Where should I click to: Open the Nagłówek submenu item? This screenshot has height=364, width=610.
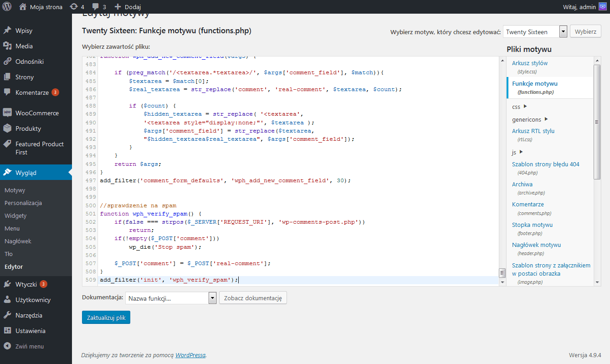click(18, 241)
